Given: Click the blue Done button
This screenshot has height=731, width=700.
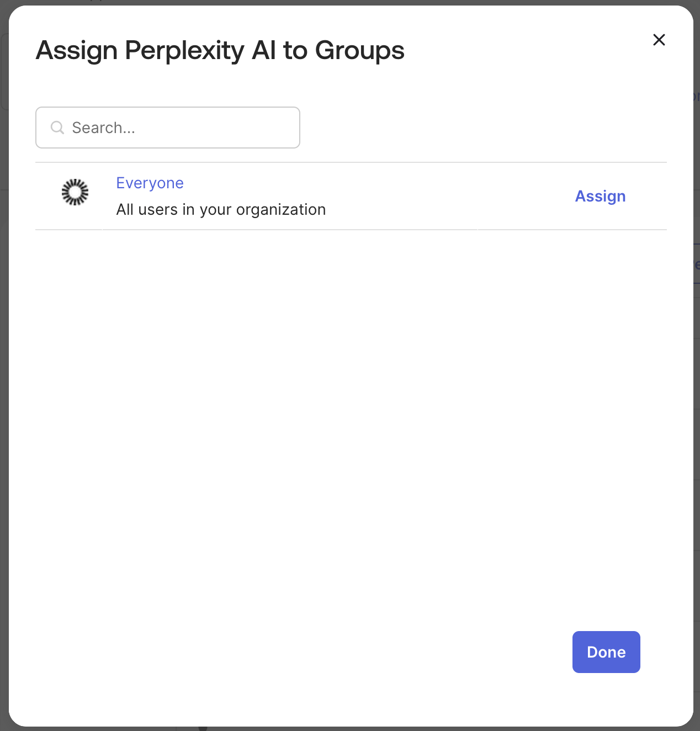Looking at the screenshot, I should pos(606,652).
